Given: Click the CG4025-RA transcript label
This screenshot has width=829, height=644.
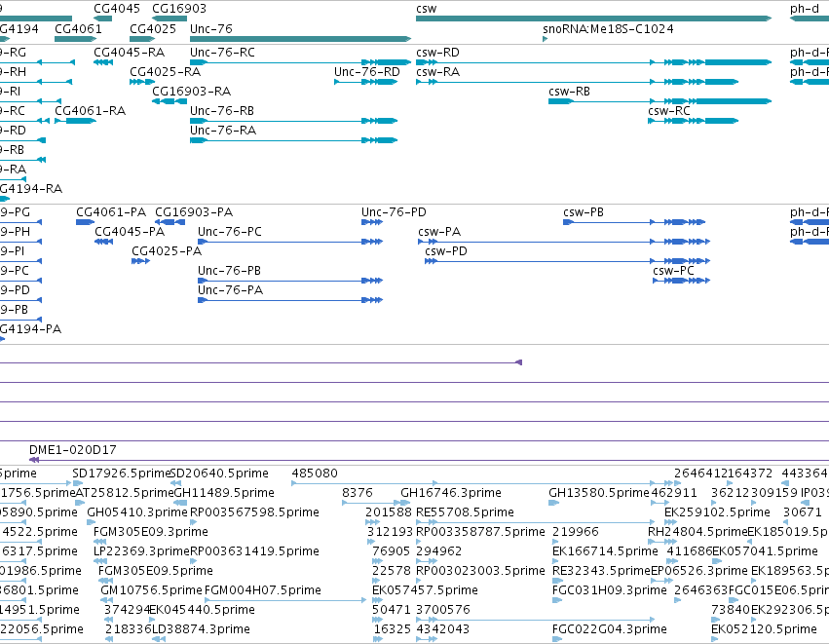Looking at the screenshot, I should coord(165,72).
